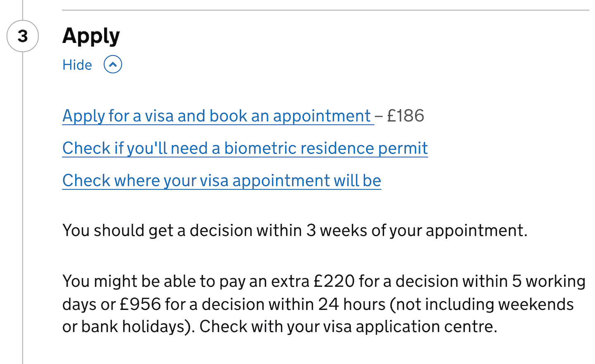The image size is (595, 364).
Task: Click the Apply step header in the guide
Action: click(91, 36)
